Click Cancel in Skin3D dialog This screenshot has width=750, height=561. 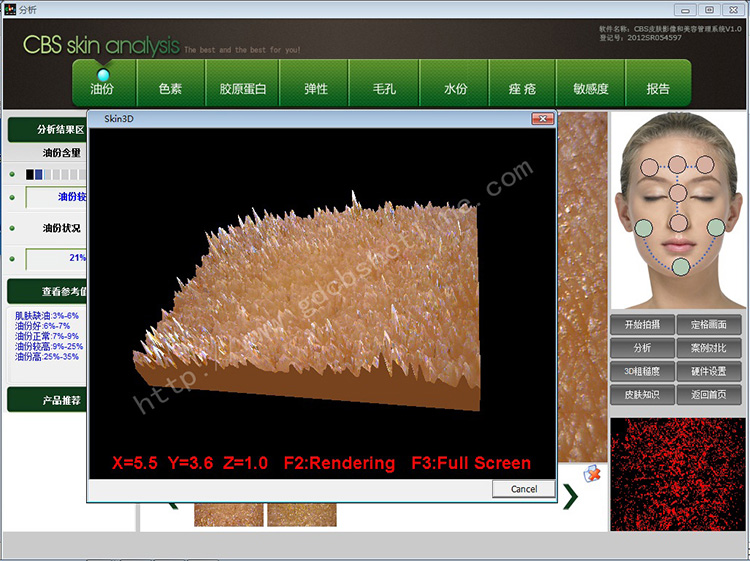coord(524,489)
